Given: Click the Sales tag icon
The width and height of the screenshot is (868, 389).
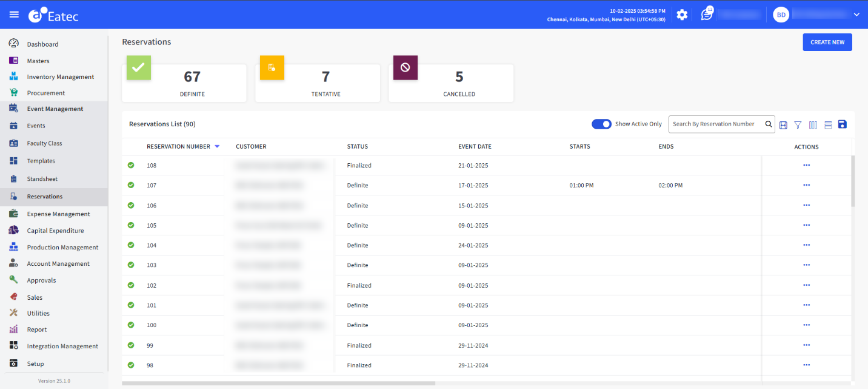Looking at the screenshot, I should click(x=13, y=297).
